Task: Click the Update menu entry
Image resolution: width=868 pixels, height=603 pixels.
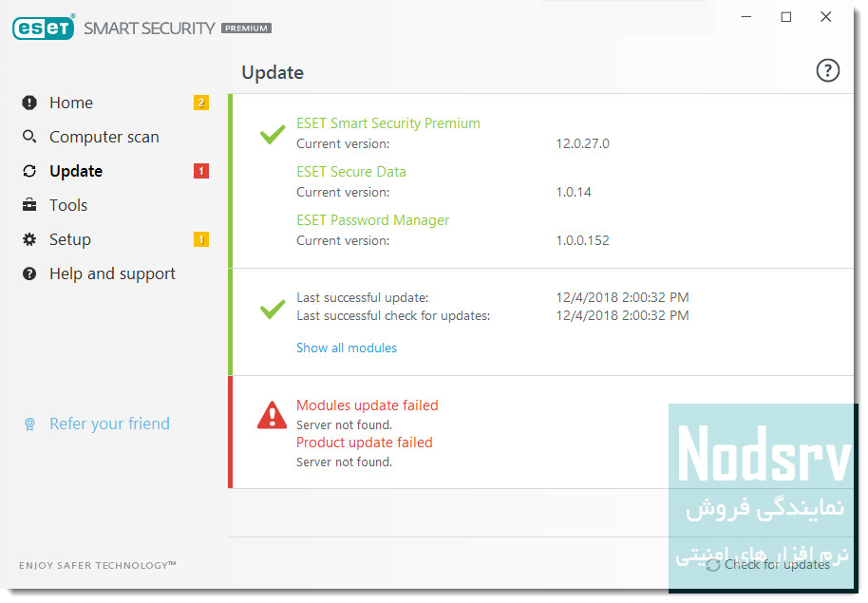Action: 75,171
